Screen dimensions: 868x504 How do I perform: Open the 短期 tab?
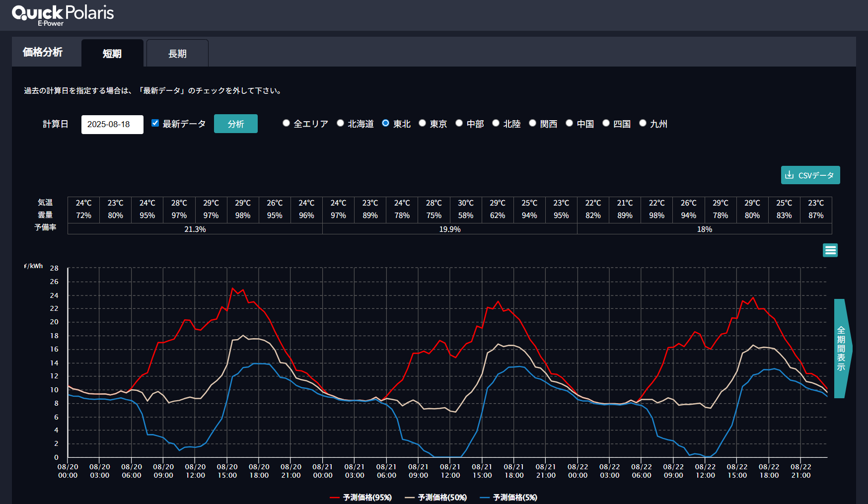(x=112, y=54)
